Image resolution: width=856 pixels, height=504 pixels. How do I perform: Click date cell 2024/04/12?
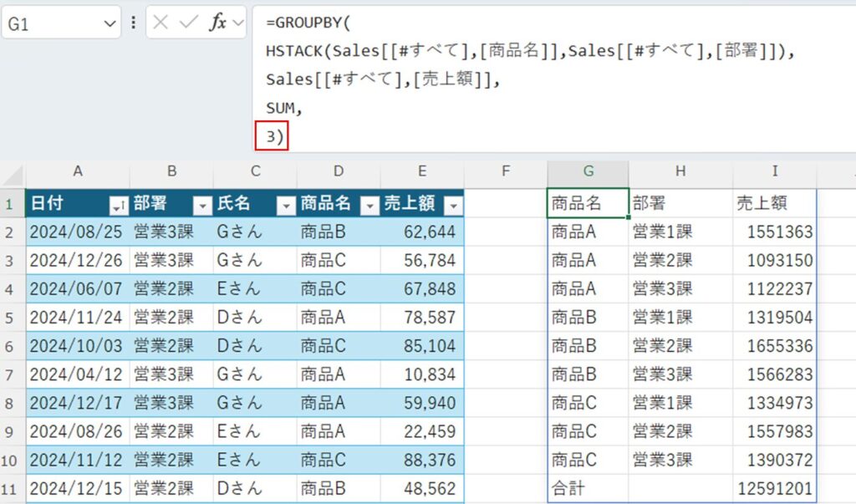[x=78, y=374]
